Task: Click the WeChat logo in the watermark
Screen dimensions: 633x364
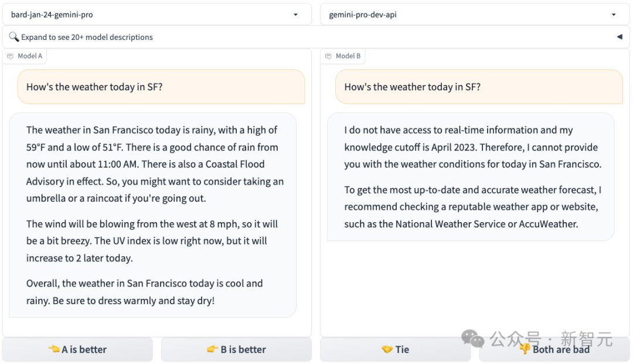Action: coord(472,338)
